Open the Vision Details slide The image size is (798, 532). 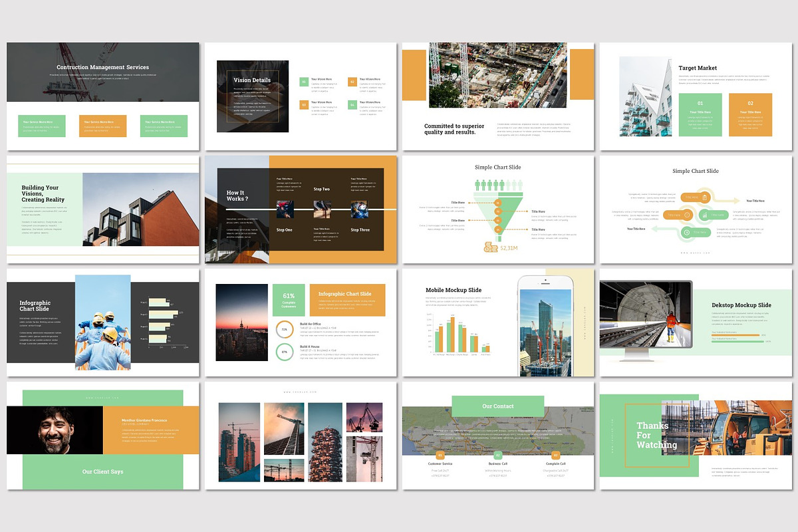[301, 96]
